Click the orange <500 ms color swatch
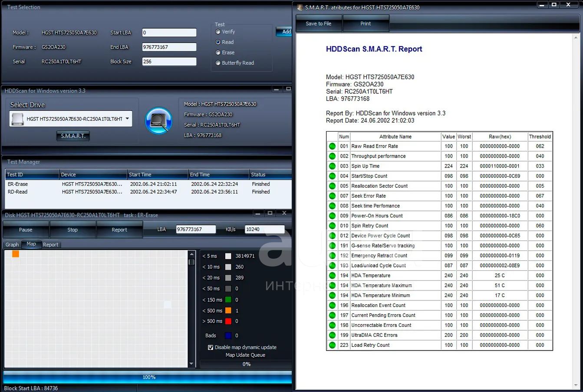The image size is (583, 392). point(228,310)
